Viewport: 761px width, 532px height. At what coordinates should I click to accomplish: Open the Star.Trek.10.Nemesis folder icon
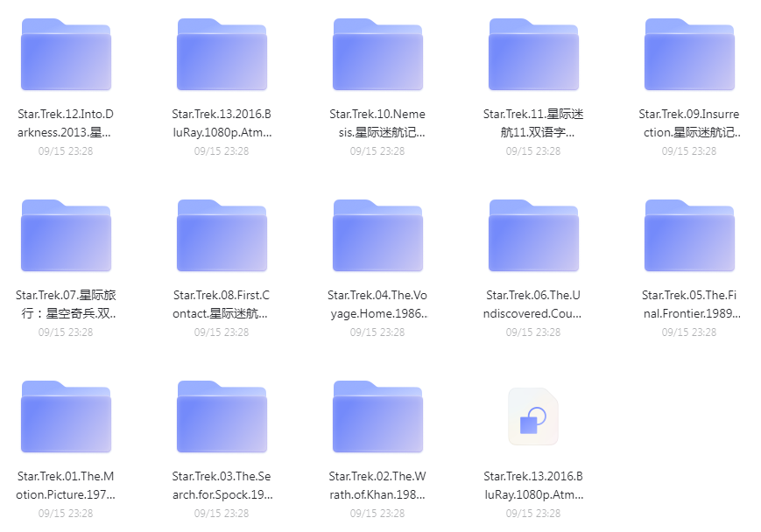377,54
